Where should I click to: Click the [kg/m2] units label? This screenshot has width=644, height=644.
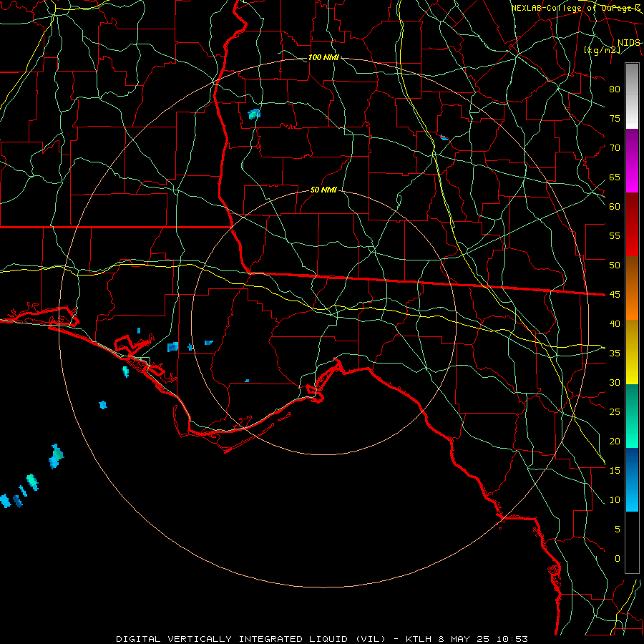pyautogui.click(x=602, y=50)
